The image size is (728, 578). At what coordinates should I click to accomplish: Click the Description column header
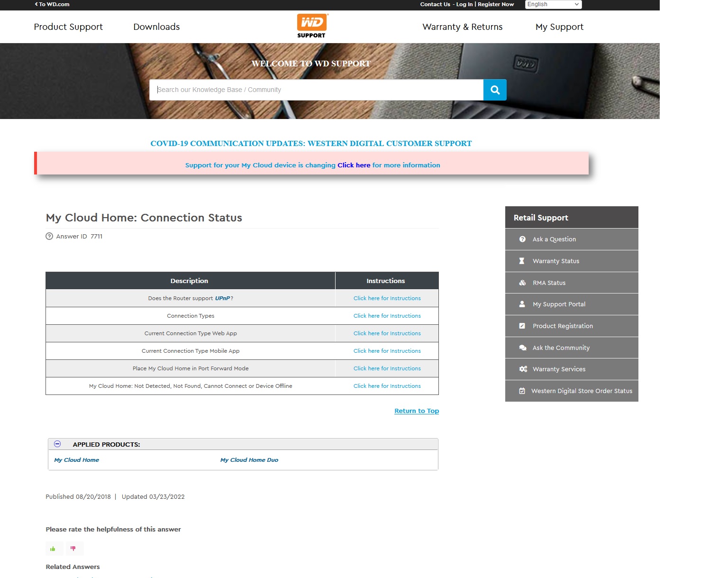click(x=190, y=281)
